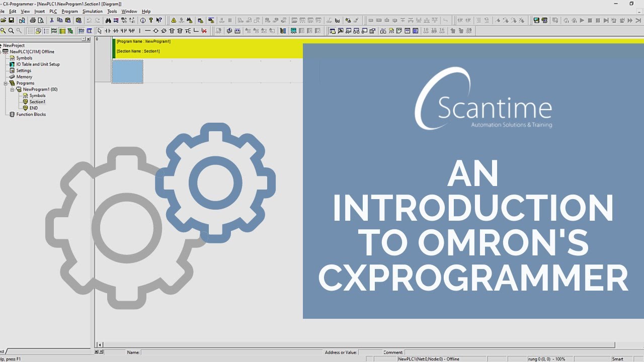
Task: Click the About info icon
Action: pyautogui.click(x=143, y=20)
